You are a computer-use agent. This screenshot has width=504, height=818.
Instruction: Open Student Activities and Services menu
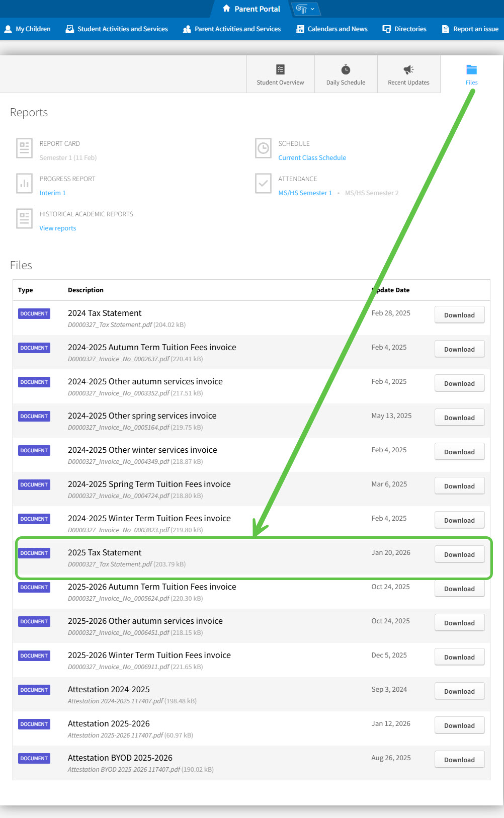[x=117, y=29]
